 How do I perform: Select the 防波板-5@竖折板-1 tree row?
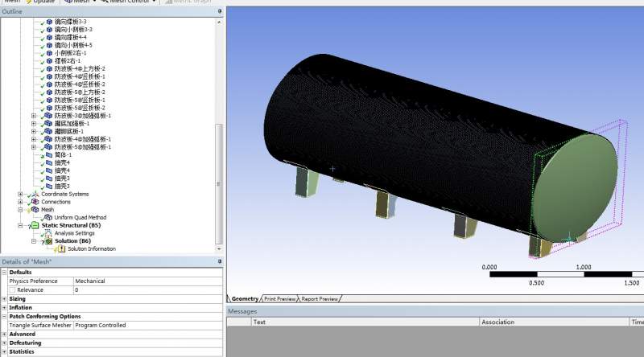click(80, 100)
